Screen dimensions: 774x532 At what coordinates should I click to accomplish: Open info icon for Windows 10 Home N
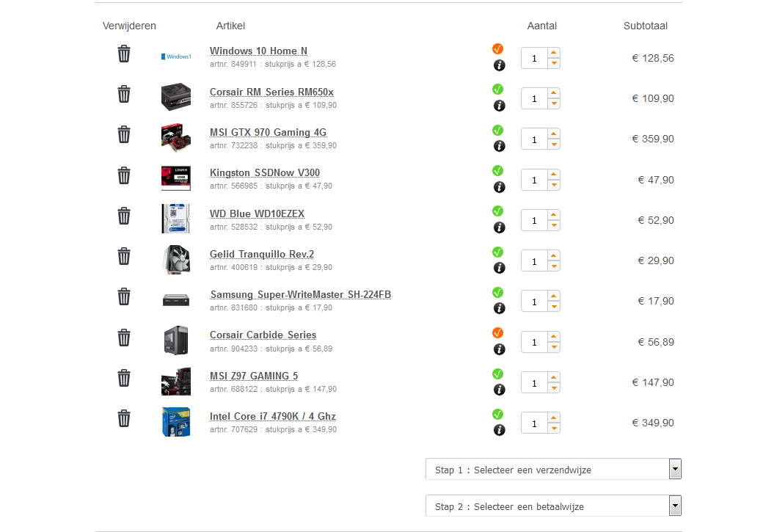click(x=499, y=65)
